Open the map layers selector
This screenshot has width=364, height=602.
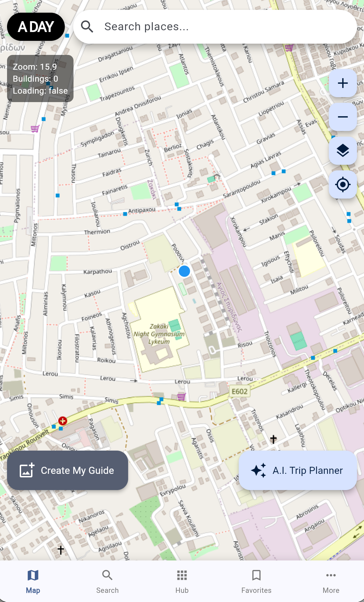343,151
